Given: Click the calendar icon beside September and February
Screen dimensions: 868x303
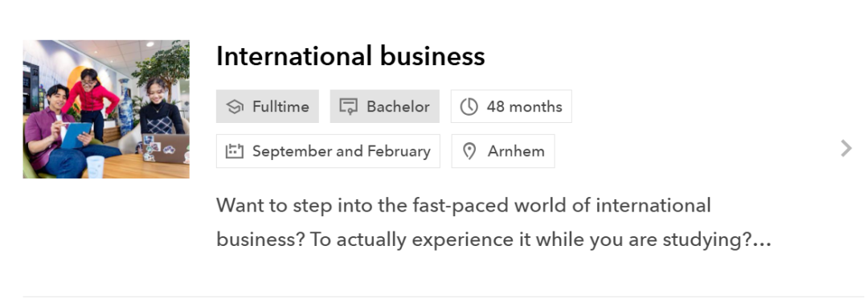Looking at the screenshot, I should pyautogui.click(x=235, y=150).
